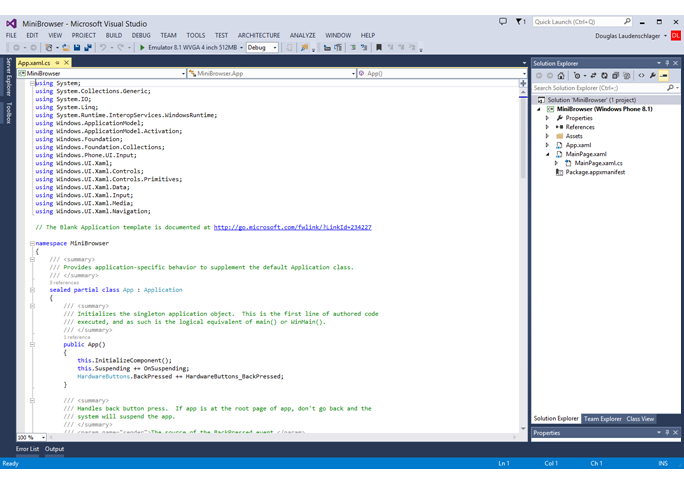684x484 pixels.
Task: Toggle Preview Selected Items in Solution Explorer
Action: (663, 76)
